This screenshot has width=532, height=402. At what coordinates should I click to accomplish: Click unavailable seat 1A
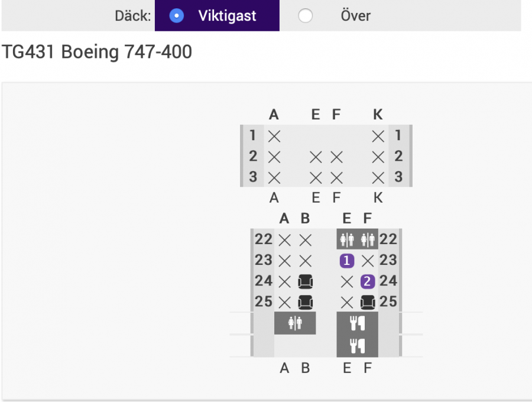click(274, 136)
